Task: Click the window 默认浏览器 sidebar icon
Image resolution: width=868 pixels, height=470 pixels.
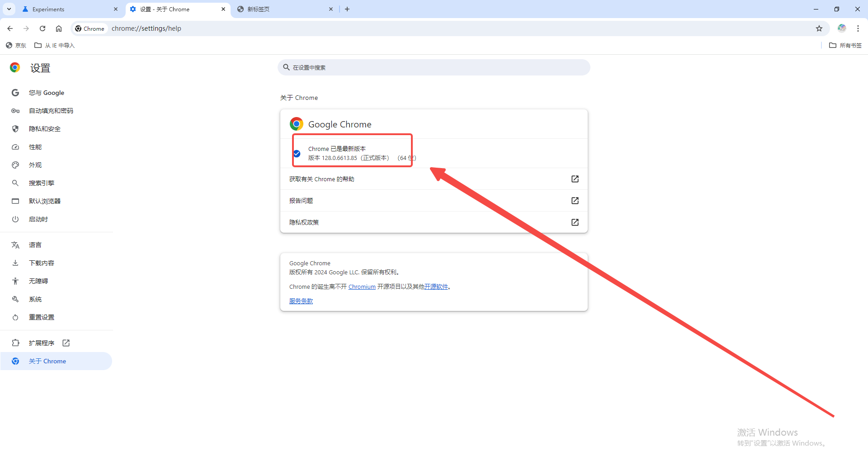Action: point(15,201)
